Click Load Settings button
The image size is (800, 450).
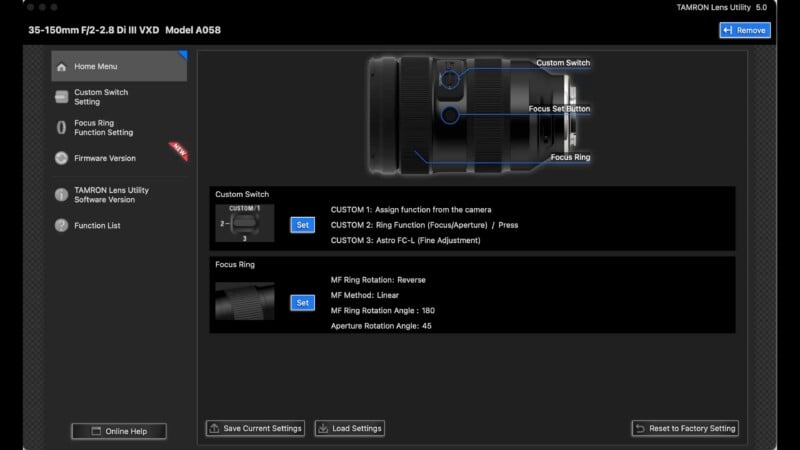coord(349,428)
